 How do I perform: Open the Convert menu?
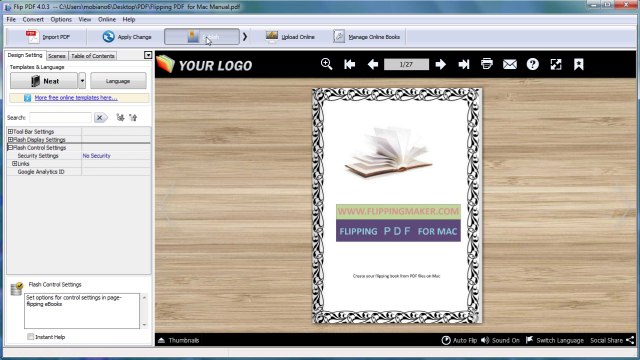tap(33, 19)
